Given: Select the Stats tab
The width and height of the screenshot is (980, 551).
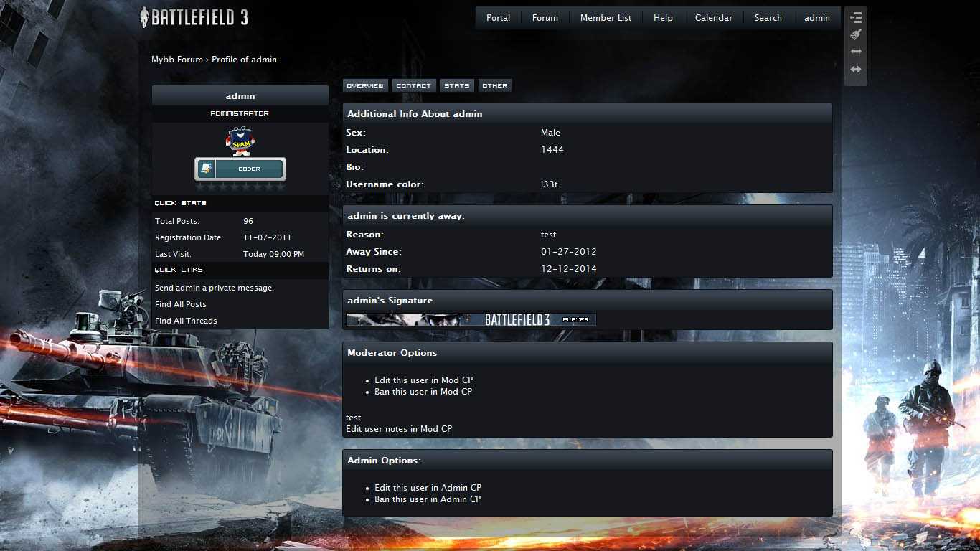Looking at the screenshot, I should (x=456, y=85).
